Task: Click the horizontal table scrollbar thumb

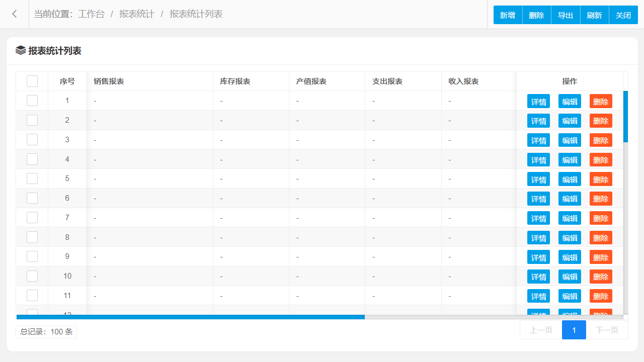Action: click(191, 317)
